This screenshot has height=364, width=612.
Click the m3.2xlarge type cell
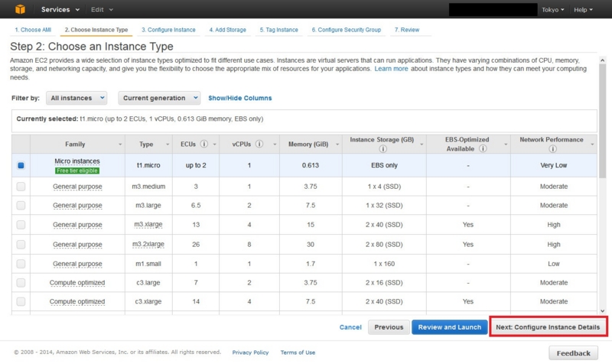tap(148, 244)
